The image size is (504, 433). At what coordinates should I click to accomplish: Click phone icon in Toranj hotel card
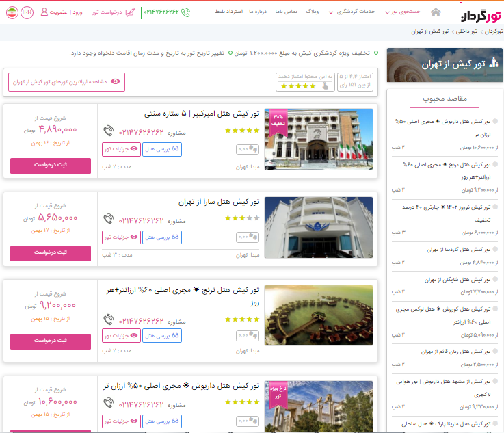pos(109,320)
